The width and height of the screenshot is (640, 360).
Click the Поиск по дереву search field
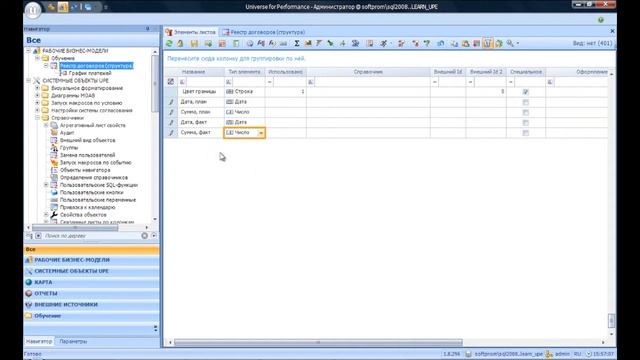point(91,236)
